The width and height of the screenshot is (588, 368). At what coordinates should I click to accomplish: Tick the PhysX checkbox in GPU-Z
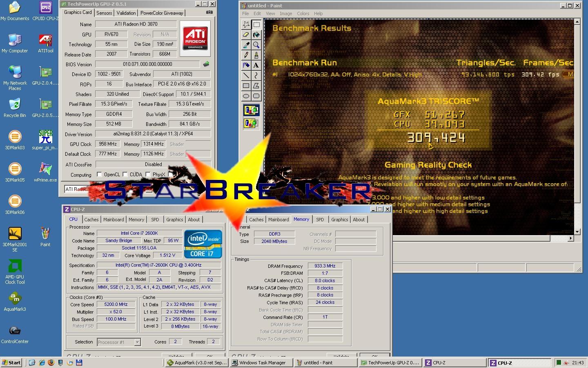(148, 175)
